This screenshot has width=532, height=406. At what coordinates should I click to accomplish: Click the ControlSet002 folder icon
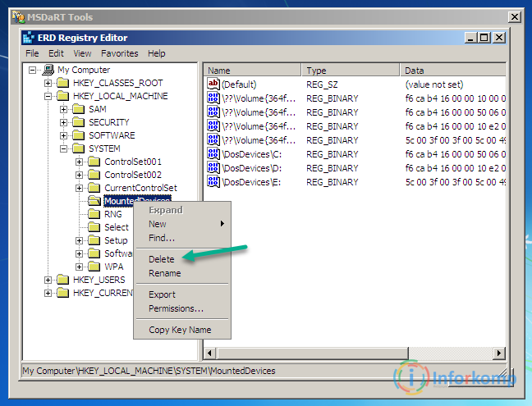(x=94, y=175)
